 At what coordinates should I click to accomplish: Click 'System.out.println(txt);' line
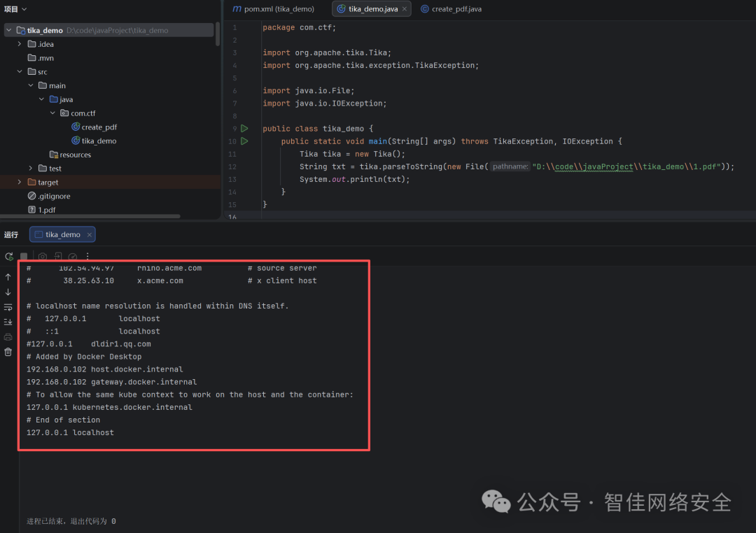coord(354,179)
